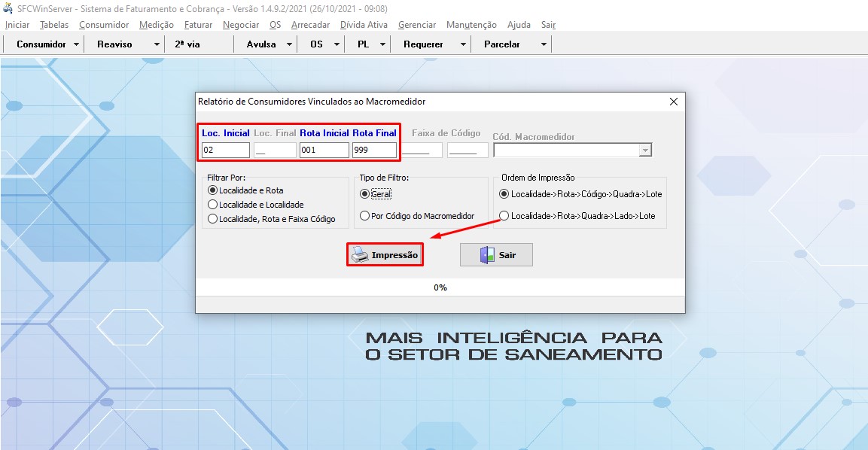Click inside the Rota Final input field
This screenshot has width=868, height=450.
click(x=373, y=150)
